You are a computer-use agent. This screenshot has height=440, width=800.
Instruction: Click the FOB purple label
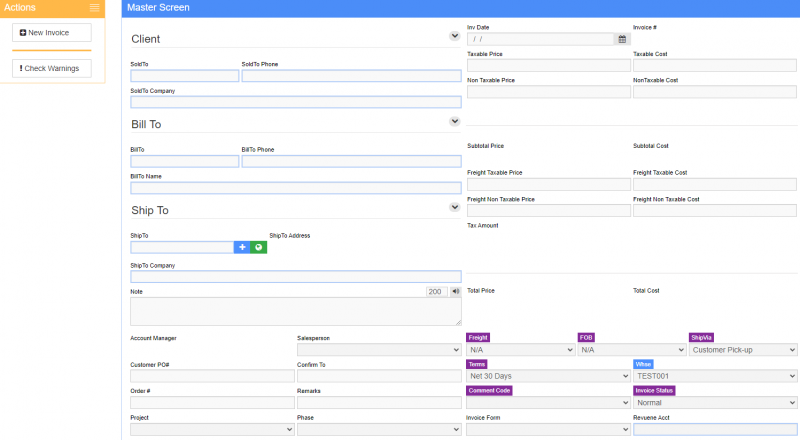[586, 337]
